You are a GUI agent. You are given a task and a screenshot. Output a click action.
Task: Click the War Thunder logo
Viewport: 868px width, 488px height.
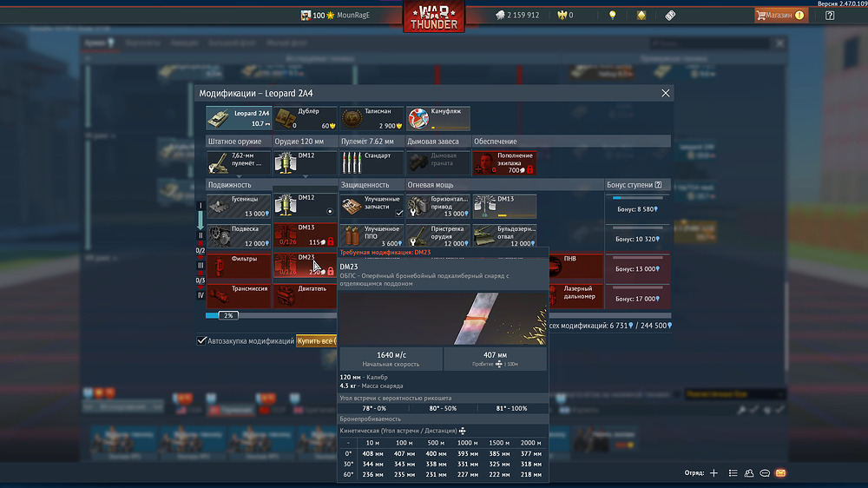click(434, 16)
